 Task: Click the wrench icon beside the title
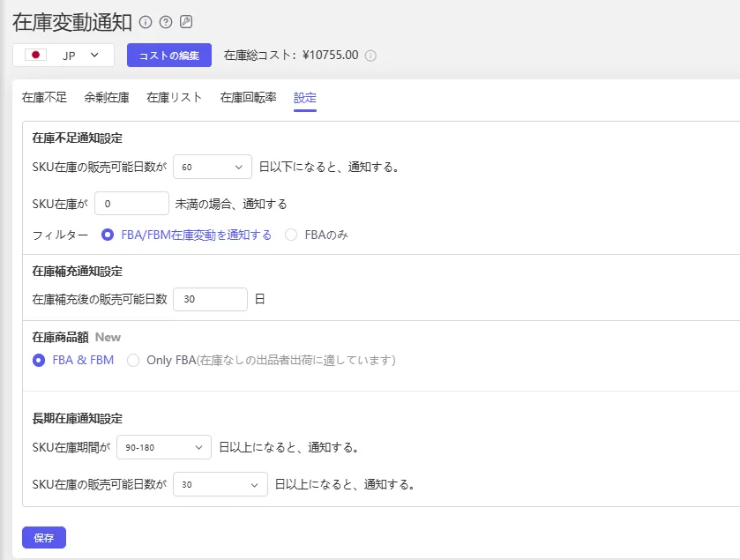coord(186,22)
